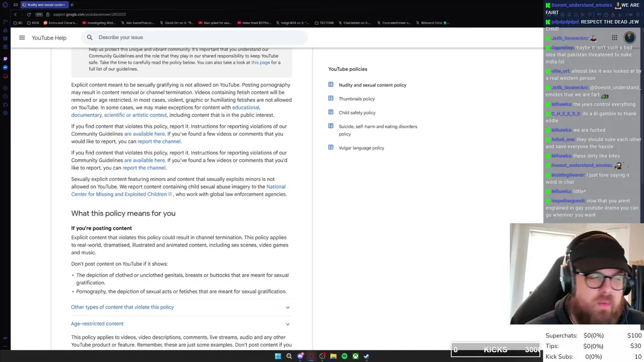Click document icon beside Thumbnails policy
Viewport: 644px width, 362px height.
(331, 99)
